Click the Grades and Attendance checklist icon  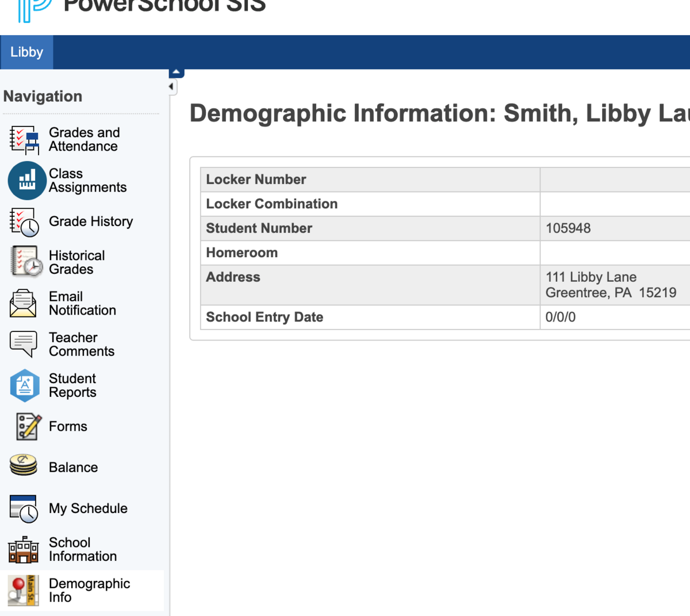point(24,140)
